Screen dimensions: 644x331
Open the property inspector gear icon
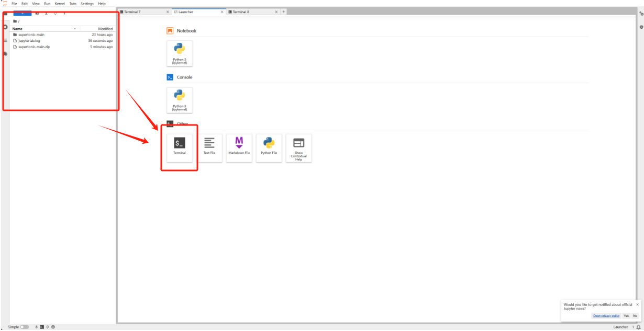pyautogui.click(x=641, y=14)
